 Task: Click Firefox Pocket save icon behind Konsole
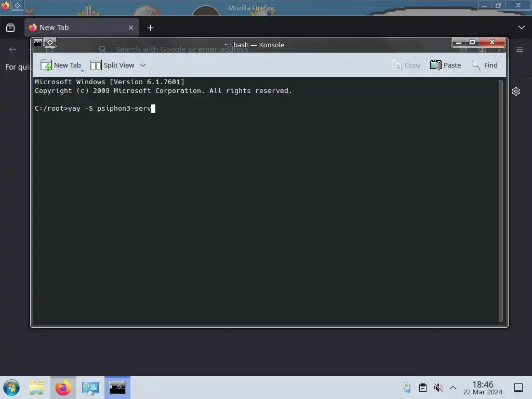click(463, 49)
